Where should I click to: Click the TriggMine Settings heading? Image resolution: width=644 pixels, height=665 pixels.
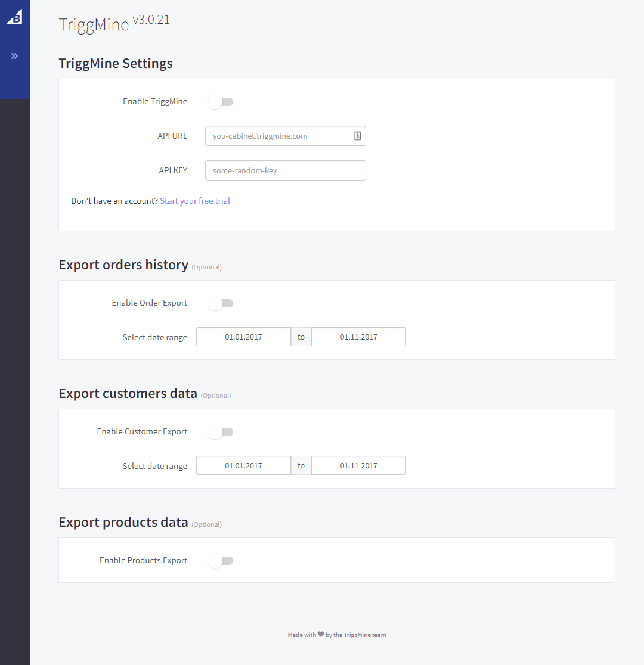click(116, 63)
